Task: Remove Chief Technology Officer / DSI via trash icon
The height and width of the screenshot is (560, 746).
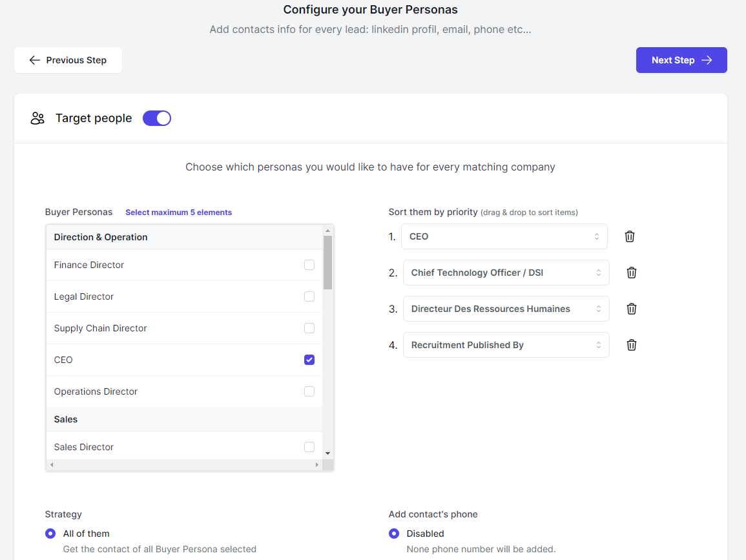Action: (x=632, y=273)
